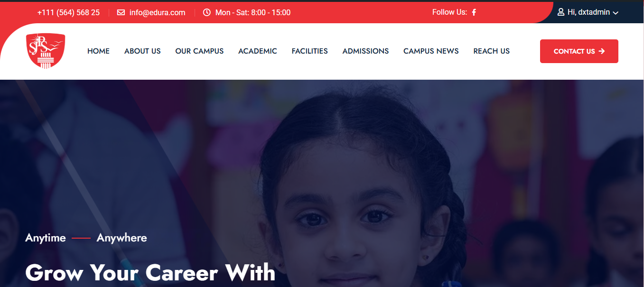The width and height of the screenshot is (644, 287).
Task: Click the hero banner image of the girl
Action: point(322,183)
